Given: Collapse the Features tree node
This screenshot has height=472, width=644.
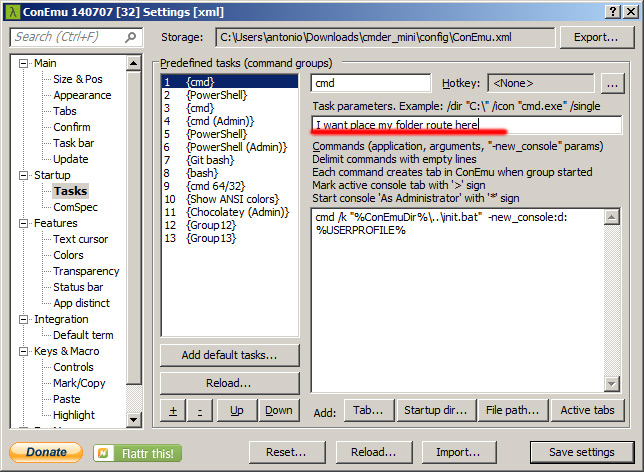Looking at the screenshot, I should coord(23,223).
